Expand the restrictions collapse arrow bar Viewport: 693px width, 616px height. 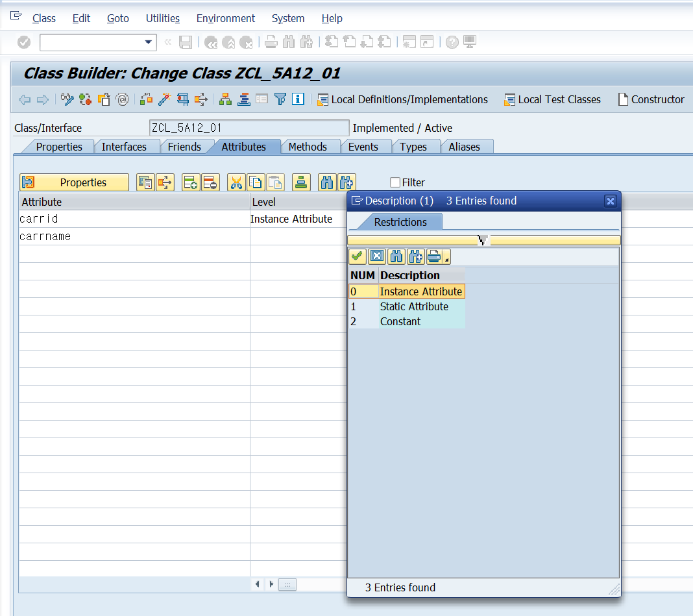click(484, 240)
